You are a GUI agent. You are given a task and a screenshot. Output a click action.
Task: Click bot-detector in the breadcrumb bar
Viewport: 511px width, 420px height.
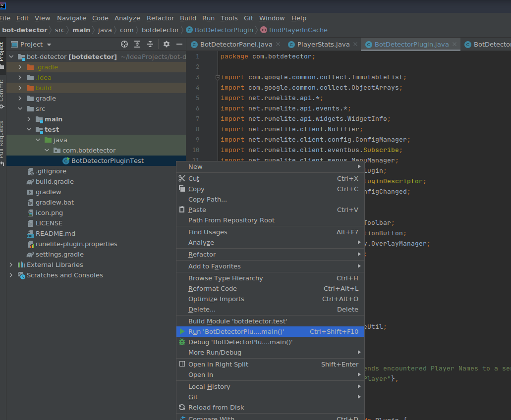[x=24, y=30]
